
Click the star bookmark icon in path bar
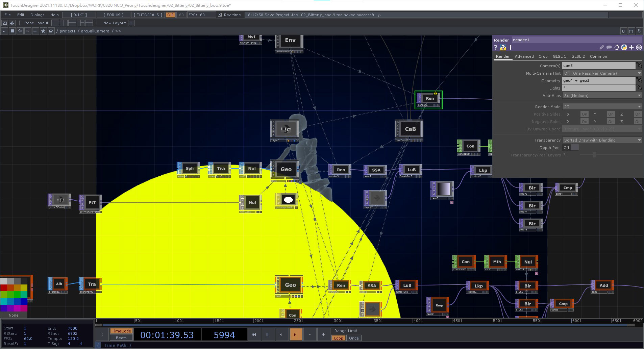coord(43,31)
